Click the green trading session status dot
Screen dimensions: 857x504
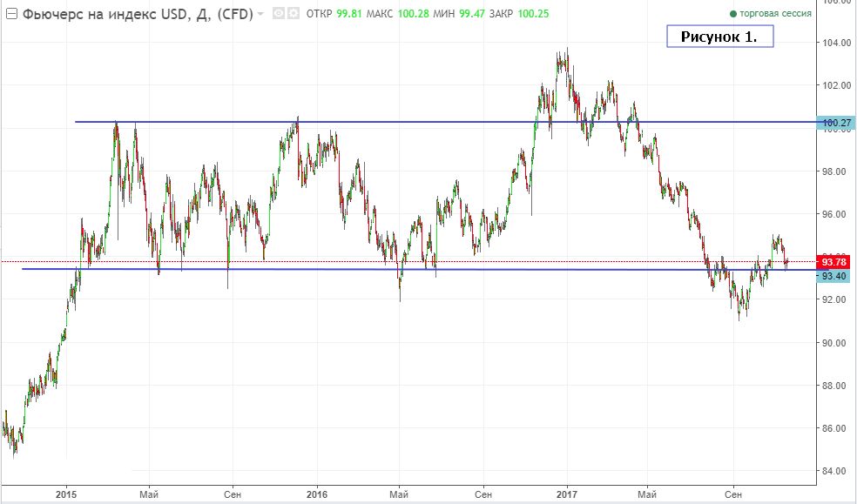pos(732,15)
